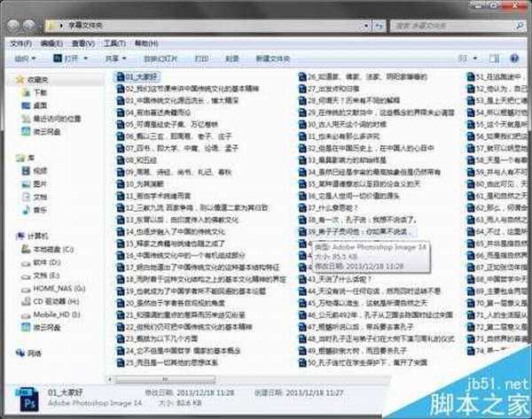This screenshot has width=532, height=419.
Task: Go back with the Back arrow button
Action: coord(13,25)
